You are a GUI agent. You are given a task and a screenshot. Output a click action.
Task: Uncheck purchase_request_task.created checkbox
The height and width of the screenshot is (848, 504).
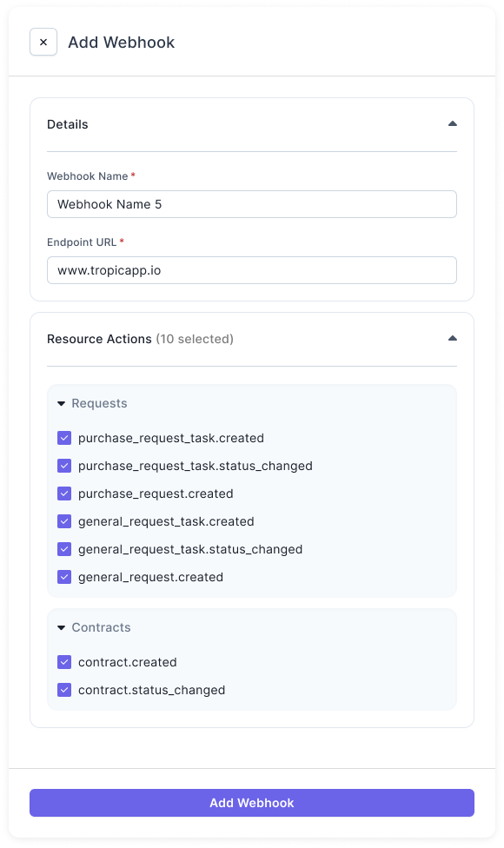pos(64,438)
